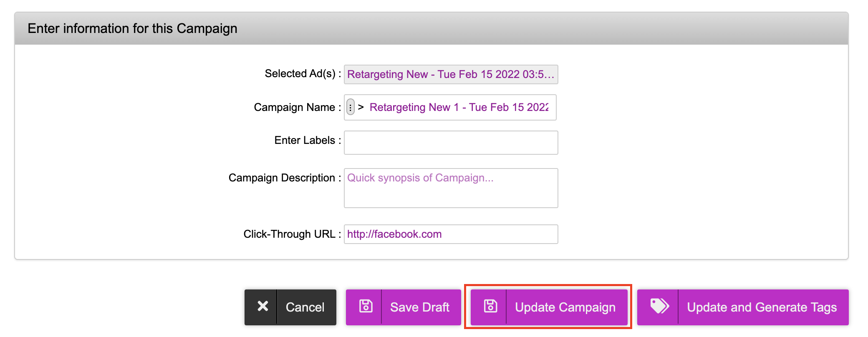
Task: Open the vertical dots menu beside Campaign Name
Action: [x=351, y=107]
